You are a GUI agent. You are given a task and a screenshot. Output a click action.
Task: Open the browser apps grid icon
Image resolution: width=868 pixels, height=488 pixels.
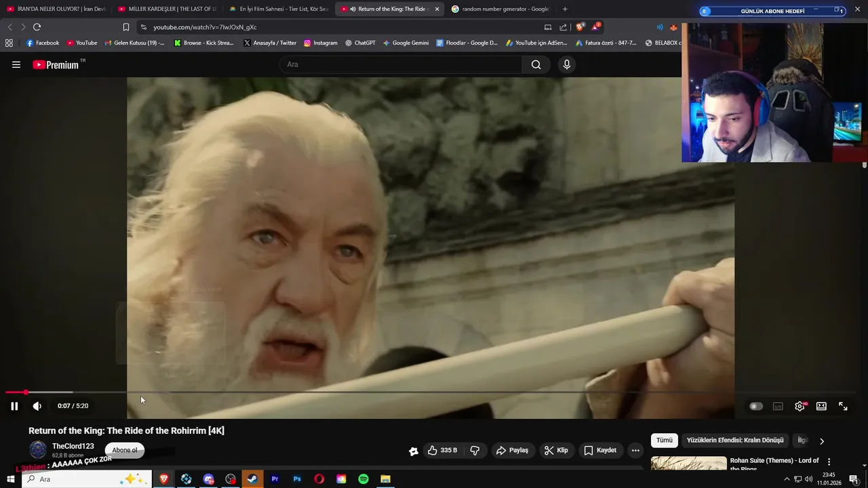[x=9, y=43]
